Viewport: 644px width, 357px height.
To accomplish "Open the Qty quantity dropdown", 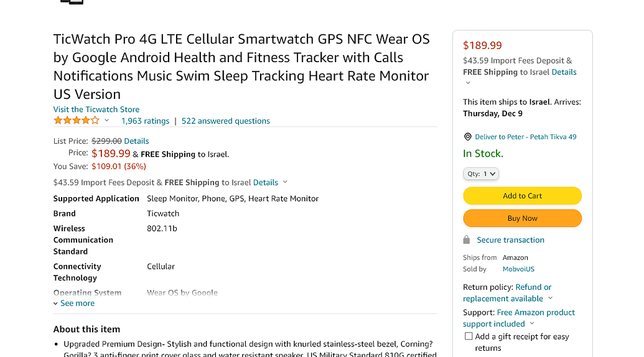I will point(481,174).
